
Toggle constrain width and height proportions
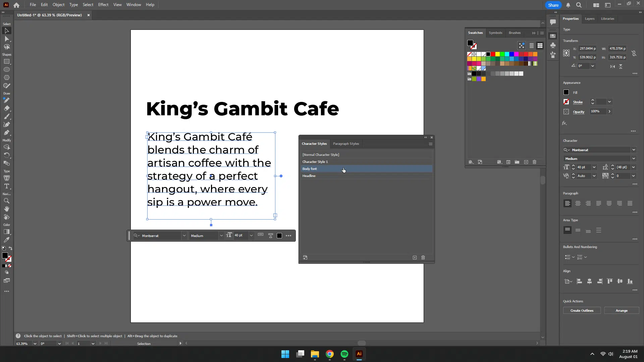634,53
